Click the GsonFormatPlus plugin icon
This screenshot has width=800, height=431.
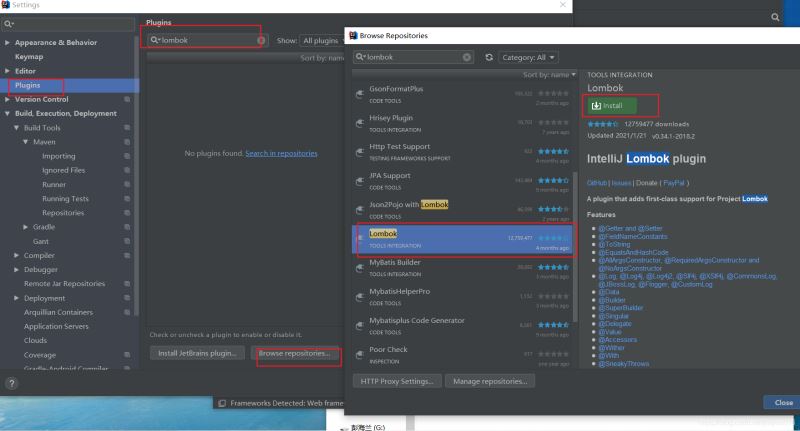[360, 94]
